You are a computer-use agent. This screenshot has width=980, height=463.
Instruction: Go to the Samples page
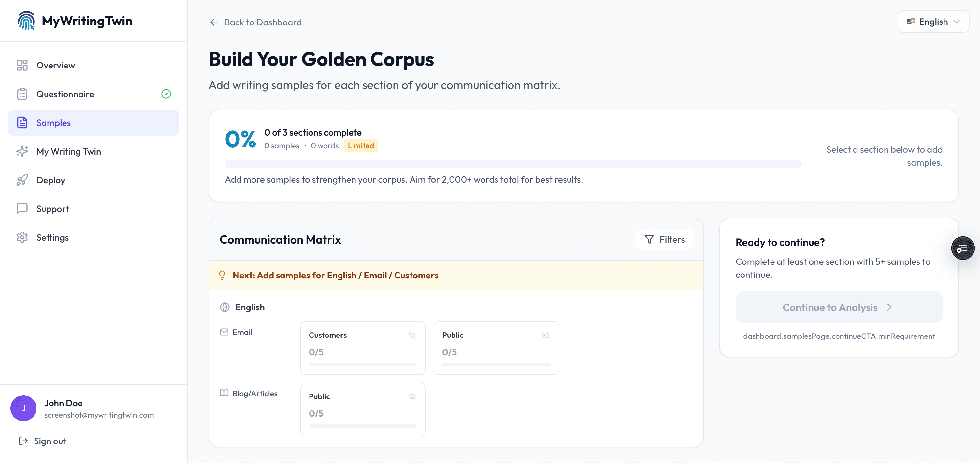tap(54, 123)
